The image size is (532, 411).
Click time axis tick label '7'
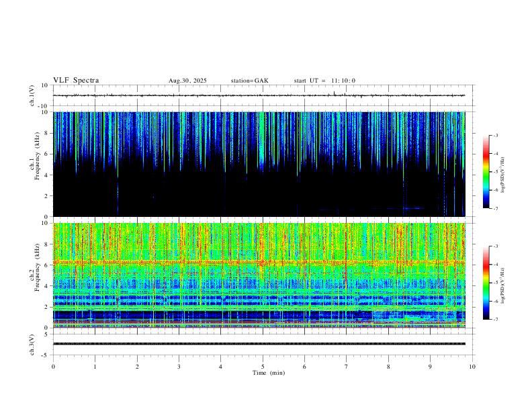pos(347,367)
